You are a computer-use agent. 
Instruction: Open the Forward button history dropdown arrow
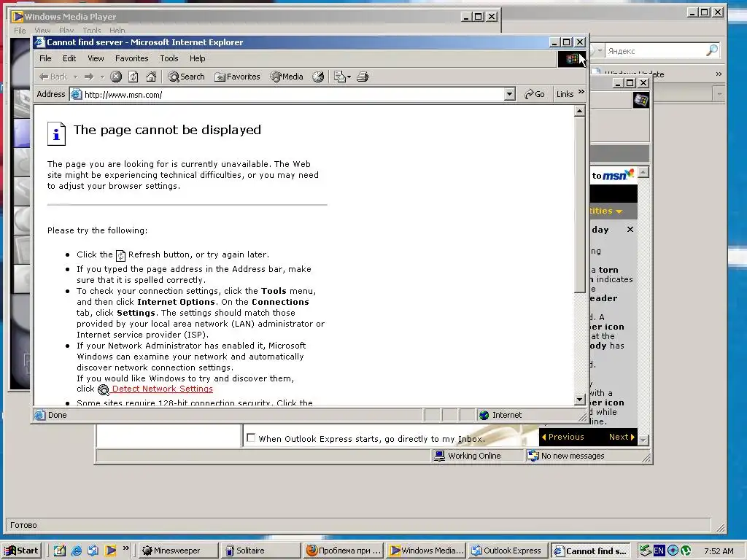[x=101, y=77]
